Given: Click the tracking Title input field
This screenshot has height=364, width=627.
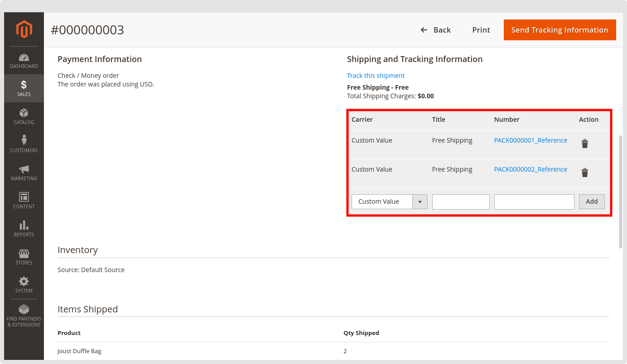Looking at the screenshot, I should point(461,201).
